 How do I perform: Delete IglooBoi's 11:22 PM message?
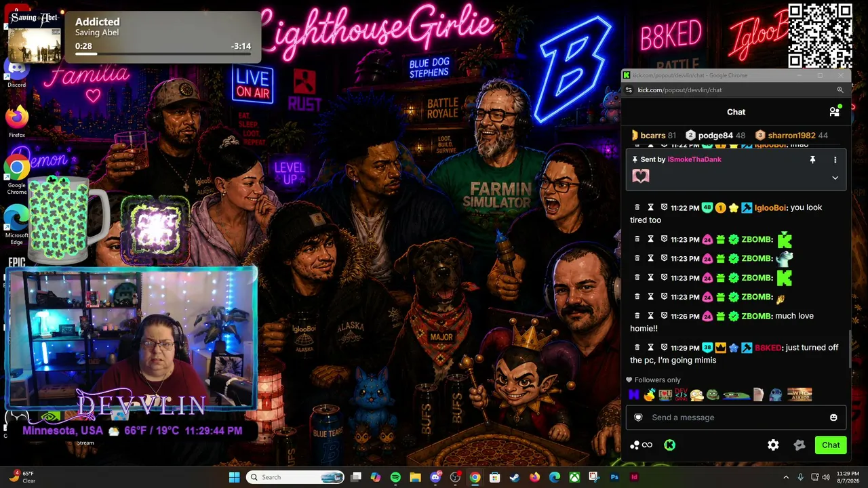tap(637, 207)
